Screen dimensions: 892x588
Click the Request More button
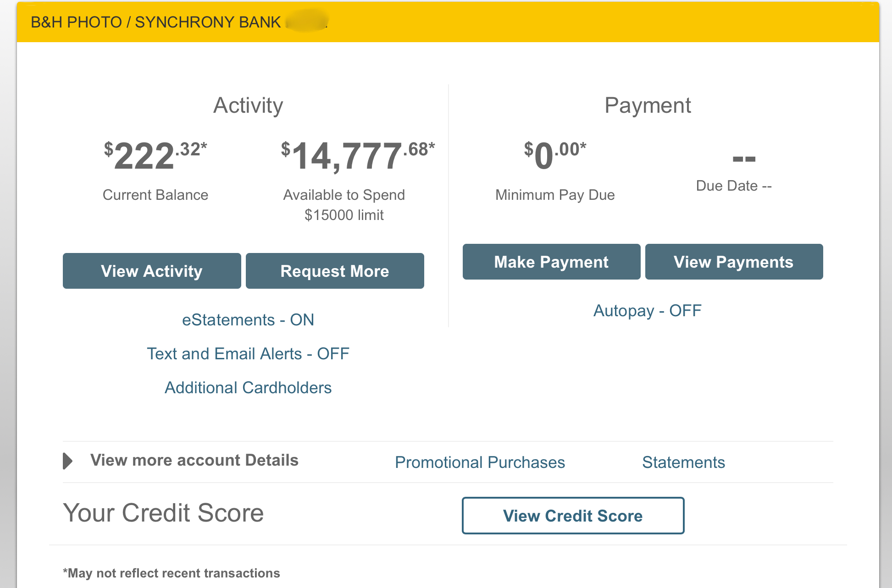click(335, 271)
